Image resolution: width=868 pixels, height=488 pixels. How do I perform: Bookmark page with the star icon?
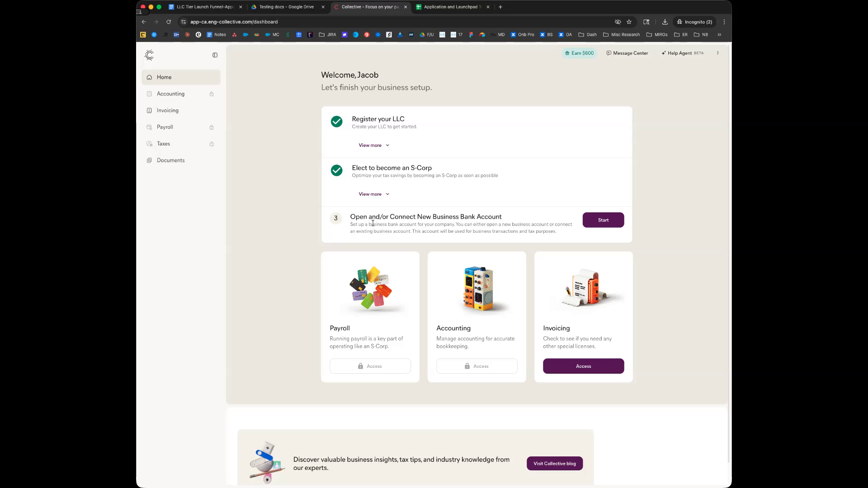629,22
